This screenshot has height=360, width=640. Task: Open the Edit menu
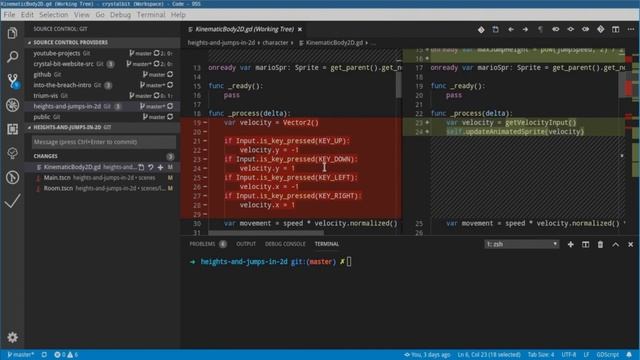point(27,15)
